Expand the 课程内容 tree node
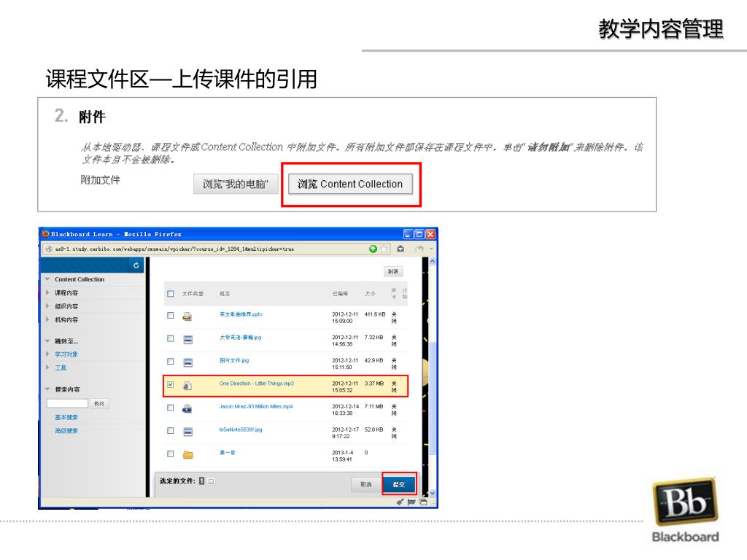 47,292
